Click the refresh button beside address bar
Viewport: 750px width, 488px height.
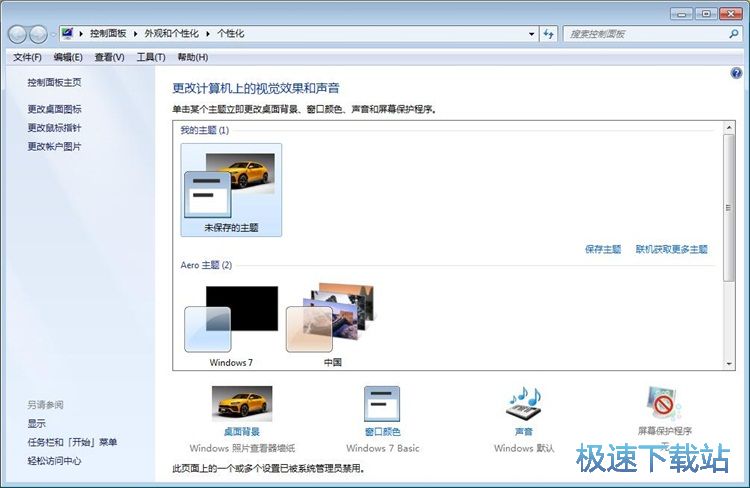point(549,34)
